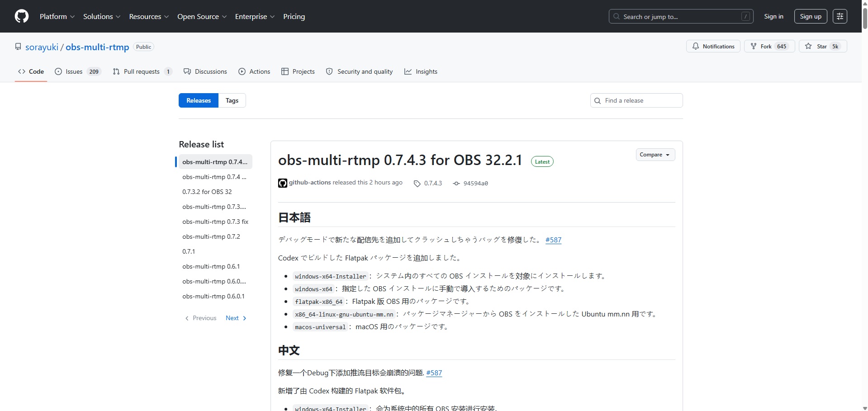Open the obs-multi-rtmp repository link
The height and width of the screenshot is (411, 868).
tap(97, 47)
